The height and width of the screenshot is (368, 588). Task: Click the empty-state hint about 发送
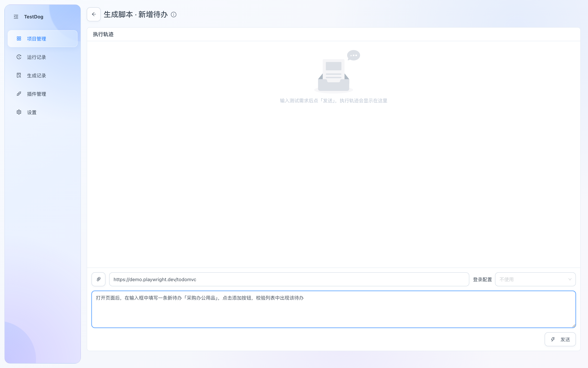[334, 100]
